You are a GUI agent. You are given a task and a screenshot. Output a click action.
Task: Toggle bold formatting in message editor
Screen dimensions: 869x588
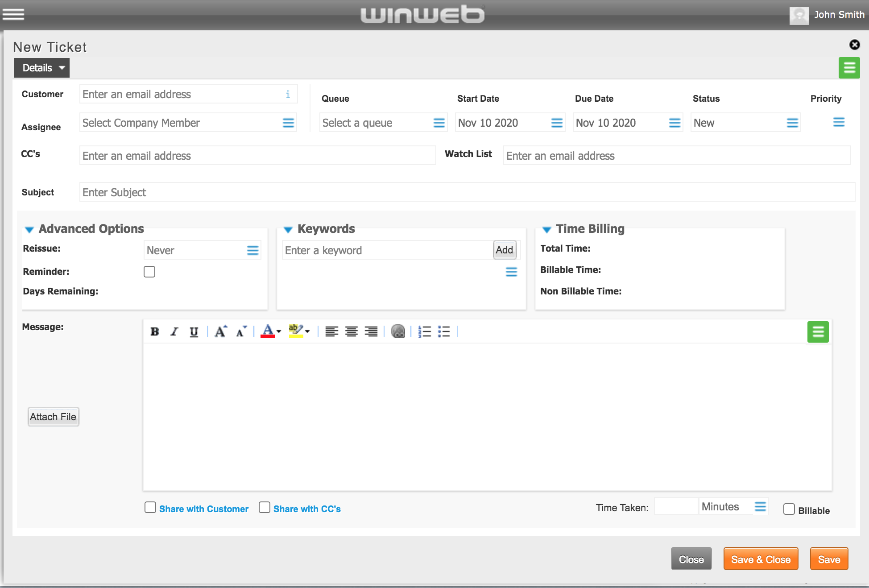(155, 331)
